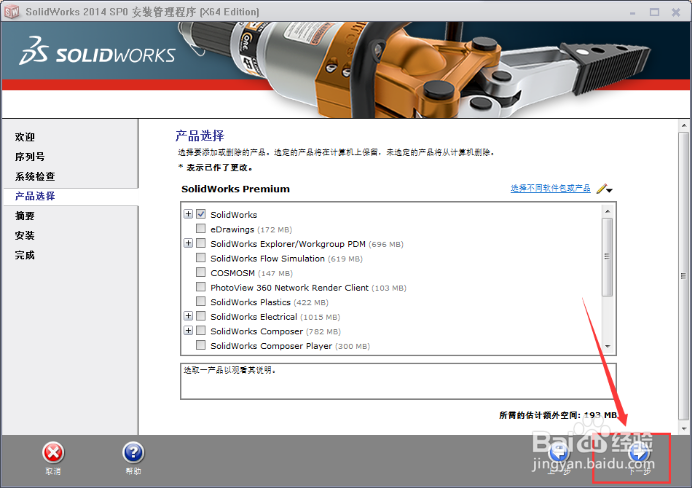Select the 产品选择 product selection step
Image resolution: width=693 pixels, height=488 pixels.
click(35, 196)
